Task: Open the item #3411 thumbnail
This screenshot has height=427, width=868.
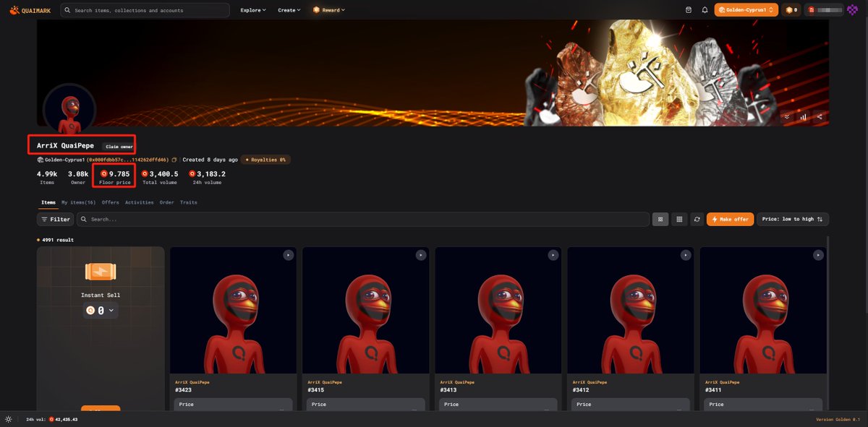Action: click(x=763, y=311)
